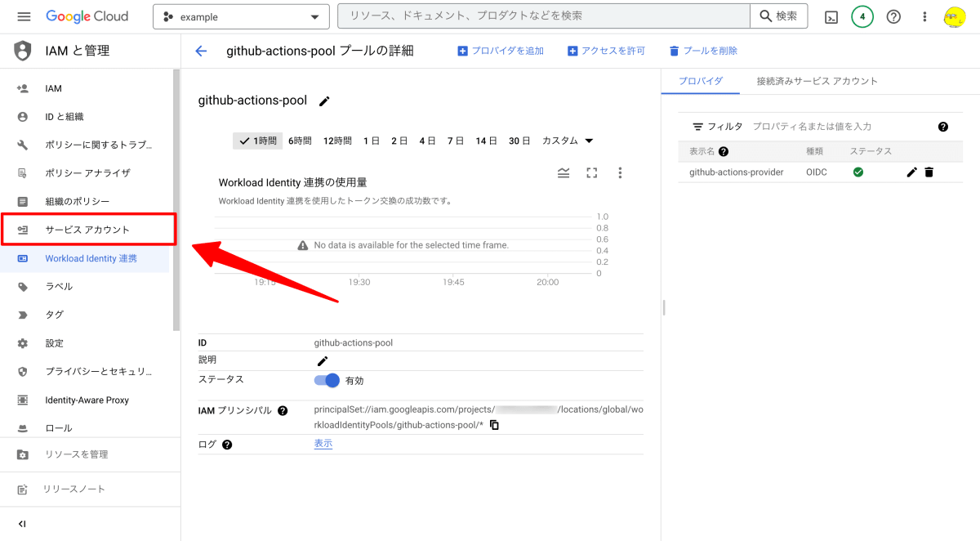The width and height of the screenshot is (980, 541).
Task: Open IAM プリンシパル help icon
Action: (283, 410)
